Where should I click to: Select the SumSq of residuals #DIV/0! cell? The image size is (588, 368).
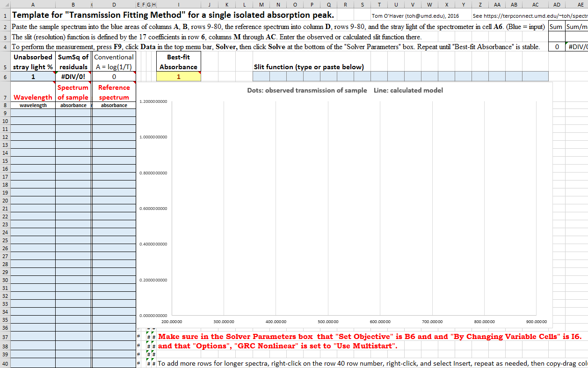73,77
